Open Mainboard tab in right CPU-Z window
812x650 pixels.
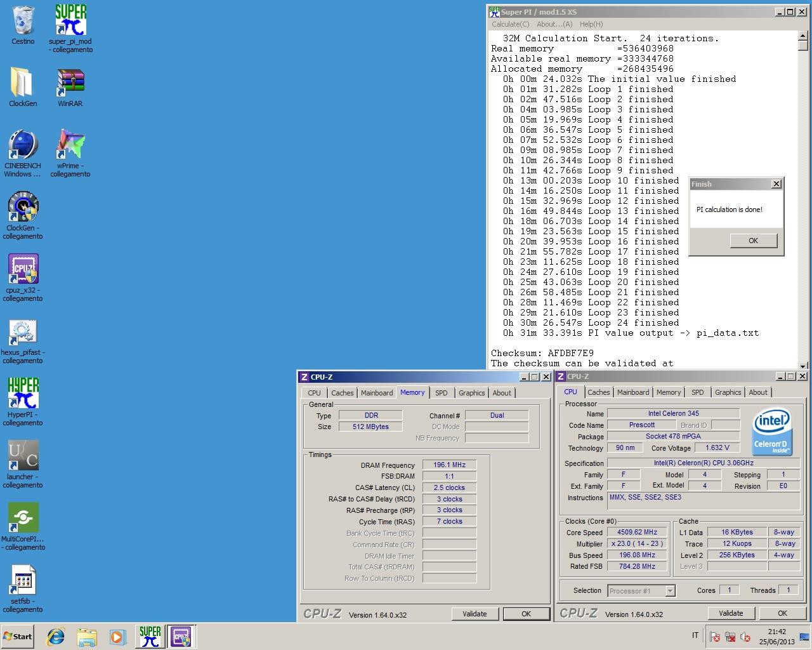633,392
